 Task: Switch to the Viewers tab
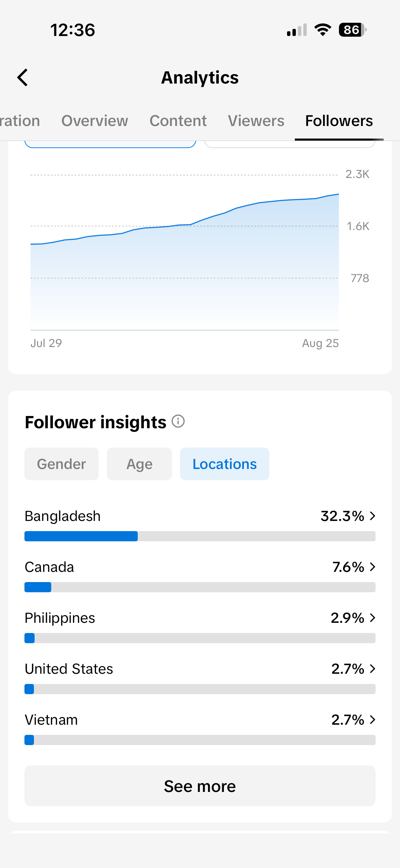point(256,121)
